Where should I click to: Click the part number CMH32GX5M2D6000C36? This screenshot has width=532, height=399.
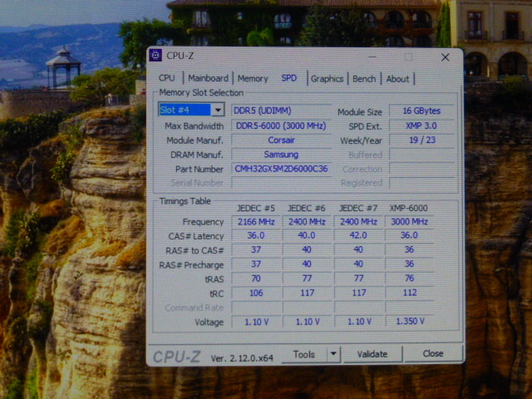281,169
